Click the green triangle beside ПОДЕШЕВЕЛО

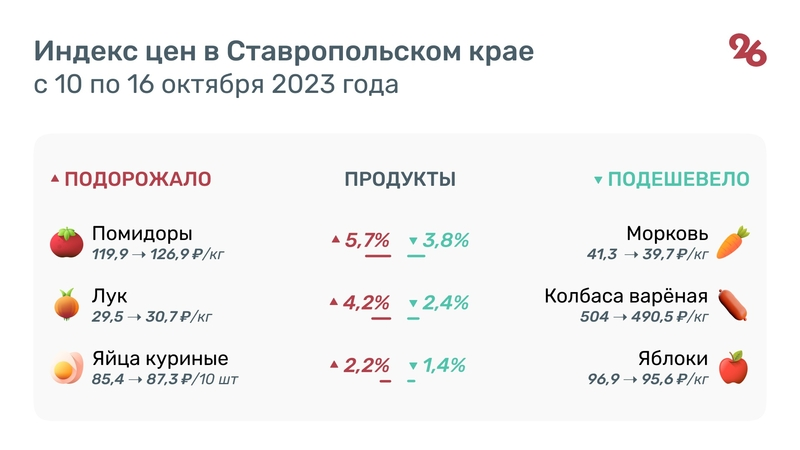(598, 181)
